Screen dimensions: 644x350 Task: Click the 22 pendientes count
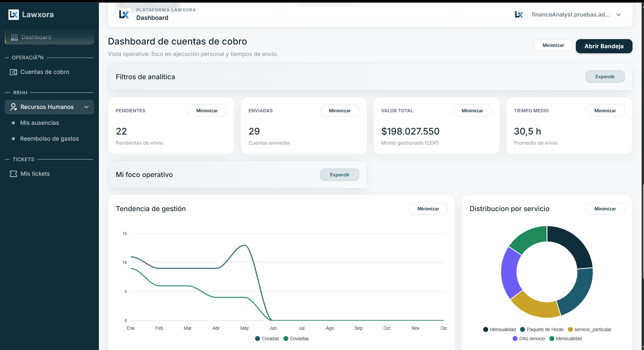(121, 131)
